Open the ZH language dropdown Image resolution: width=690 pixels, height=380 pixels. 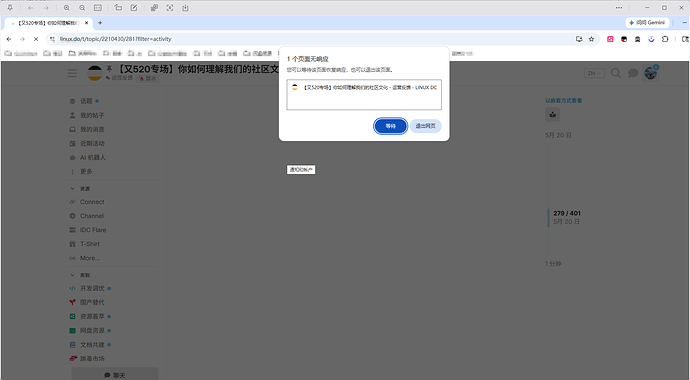pos(594,73)
